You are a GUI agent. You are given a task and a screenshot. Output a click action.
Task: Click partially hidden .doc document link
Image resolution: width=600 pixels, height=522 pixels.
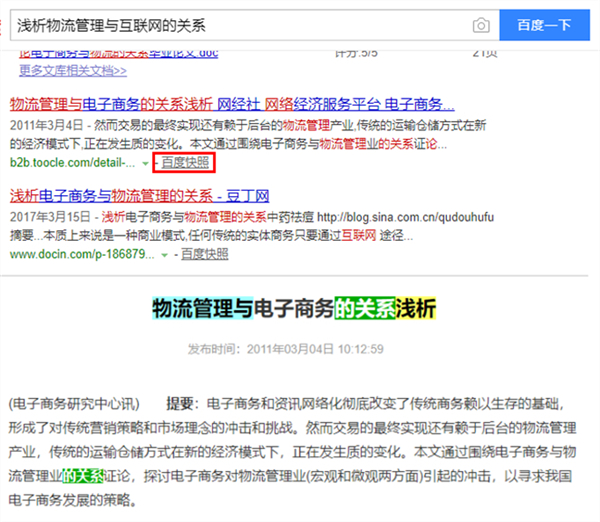click(119, 54)
